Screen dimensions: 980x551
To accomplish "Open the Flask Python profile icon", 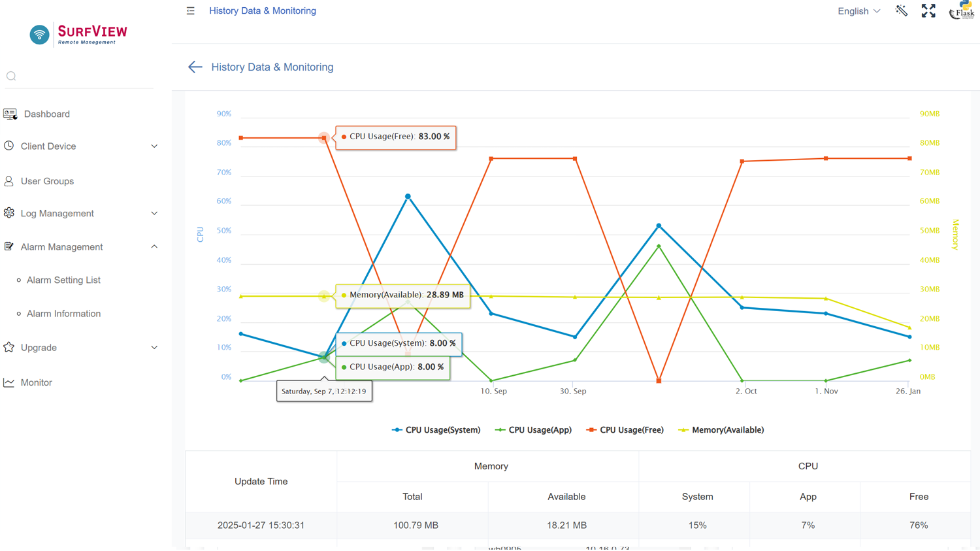I will [962, 10].
